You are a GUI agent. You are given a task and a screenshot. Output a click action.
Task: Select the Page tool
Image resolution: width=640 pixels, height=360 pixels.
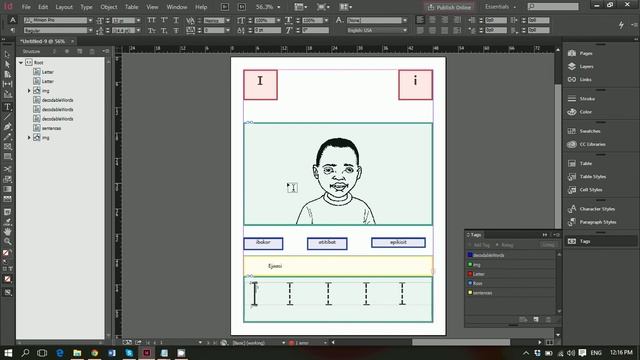coord(7,74)
